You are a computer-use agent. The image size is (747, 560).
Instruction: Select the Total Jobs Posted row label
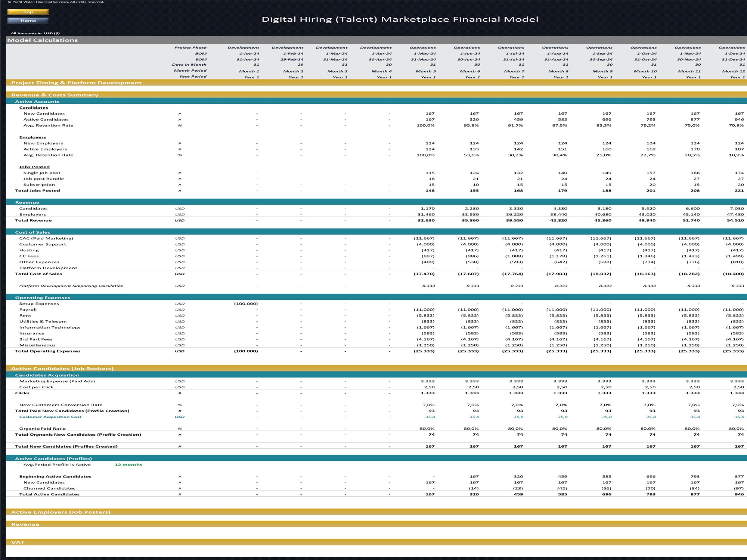tap(37, 191)
